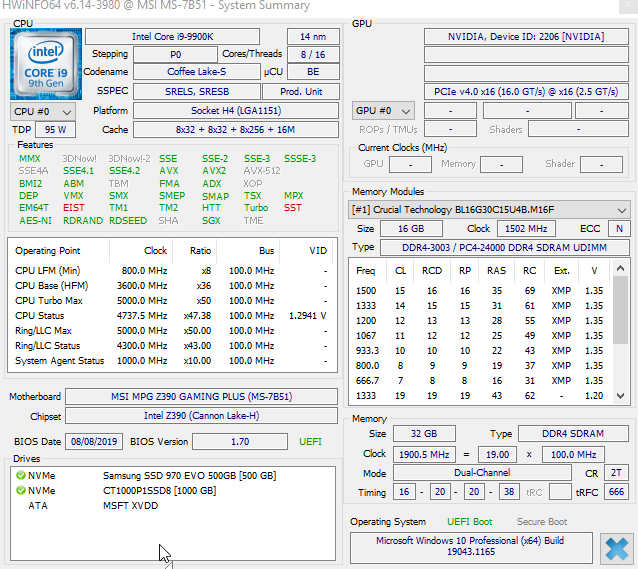Image resolution: width=638 pixels, height=569 pixels.
Task: Click the memory timings scrollbar thumb
Action: tap(620, 310)
